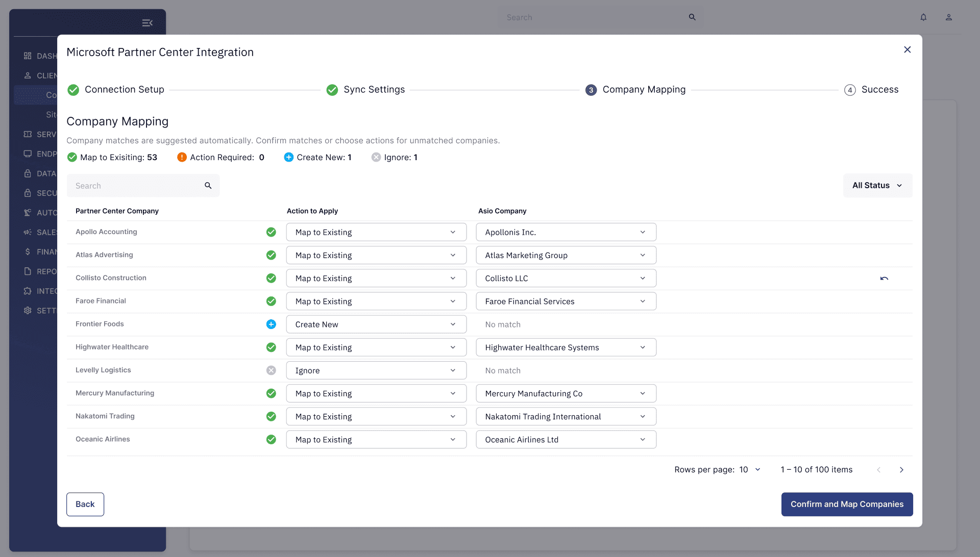Viewport: 980px width, 557px height.
Task: Open action dropdown for Faroe Financial
Action: tap(376, 301)
